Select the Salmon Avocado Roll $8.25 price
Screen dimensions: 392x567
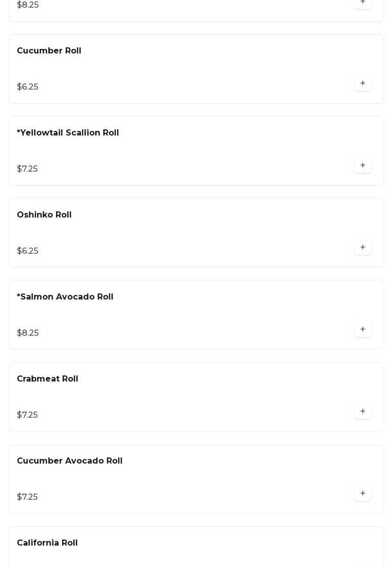pos(28,333)
